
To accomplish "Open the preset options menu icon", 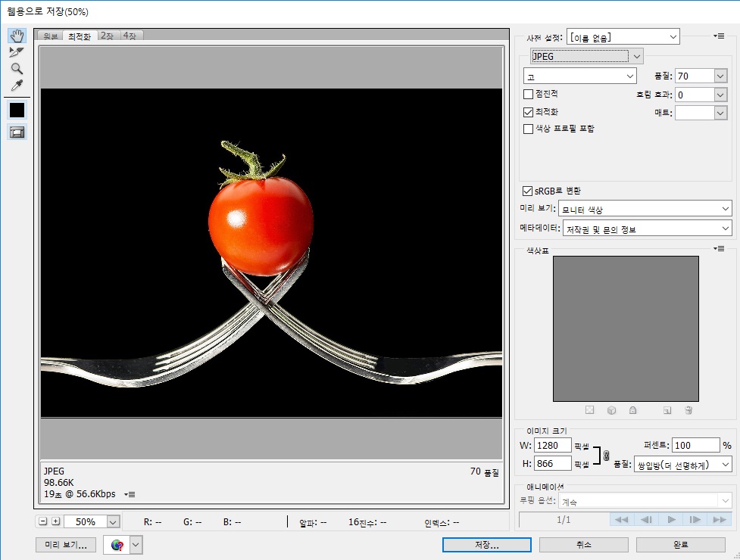I will [719, 36].
